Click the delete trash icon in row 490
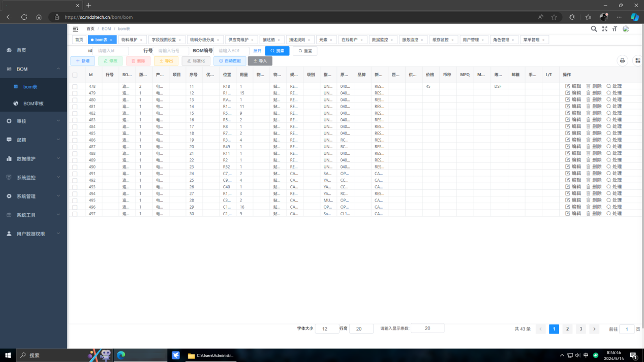Image resolution: width=644 pixels, height=362 pixels. click(589, 167)
